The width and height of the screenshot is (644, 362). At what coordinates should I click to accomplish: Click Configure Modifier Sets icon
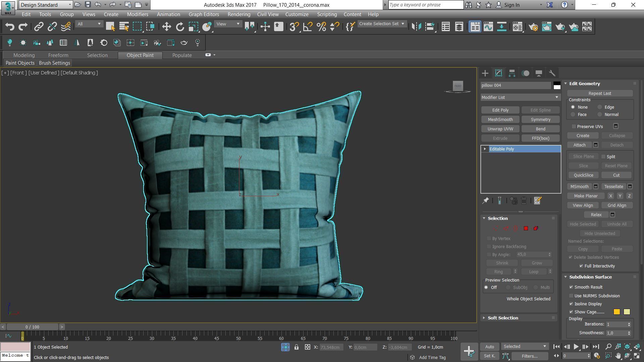[x=537, y=201]
